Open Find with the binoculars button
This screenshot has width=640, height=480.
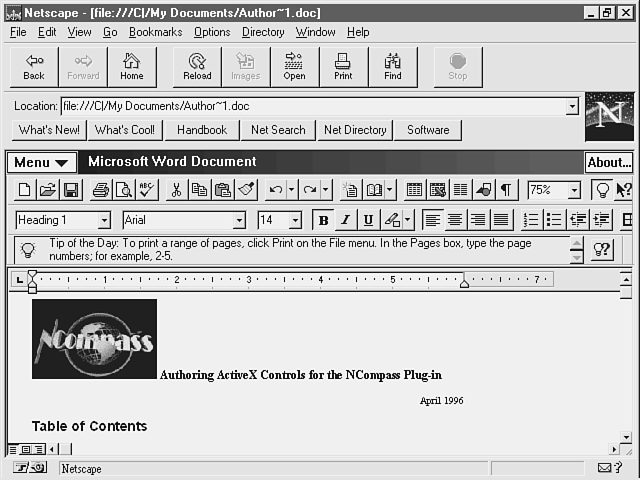[x=393, y=67]
